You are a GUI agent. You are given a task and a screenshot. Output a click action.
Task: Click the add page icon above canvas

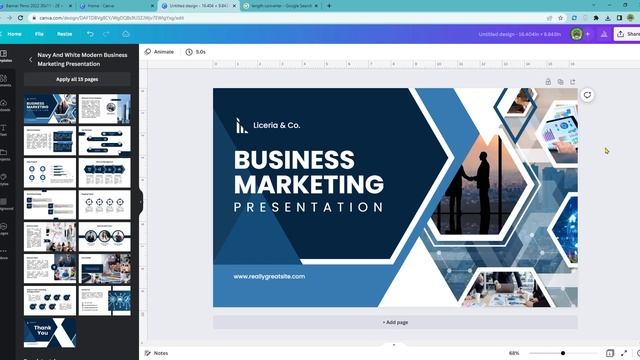point(573,82)
